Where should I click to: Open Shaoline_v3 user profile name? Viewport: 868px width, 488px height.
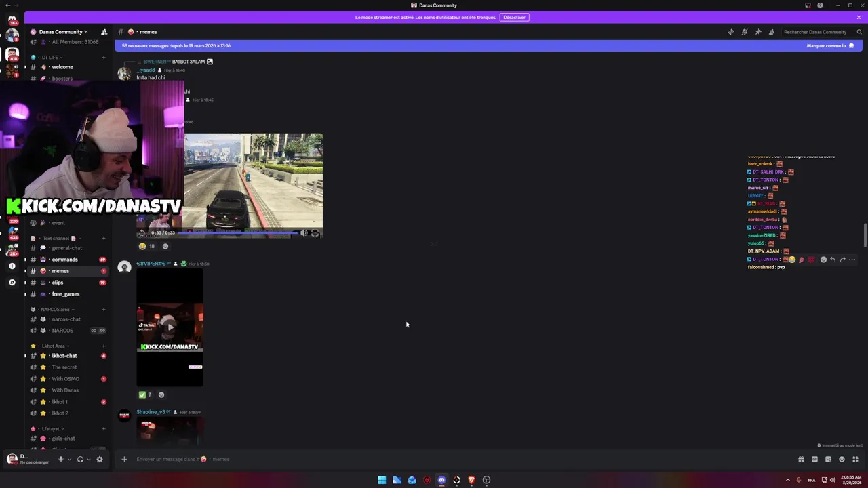coord(151,412)
